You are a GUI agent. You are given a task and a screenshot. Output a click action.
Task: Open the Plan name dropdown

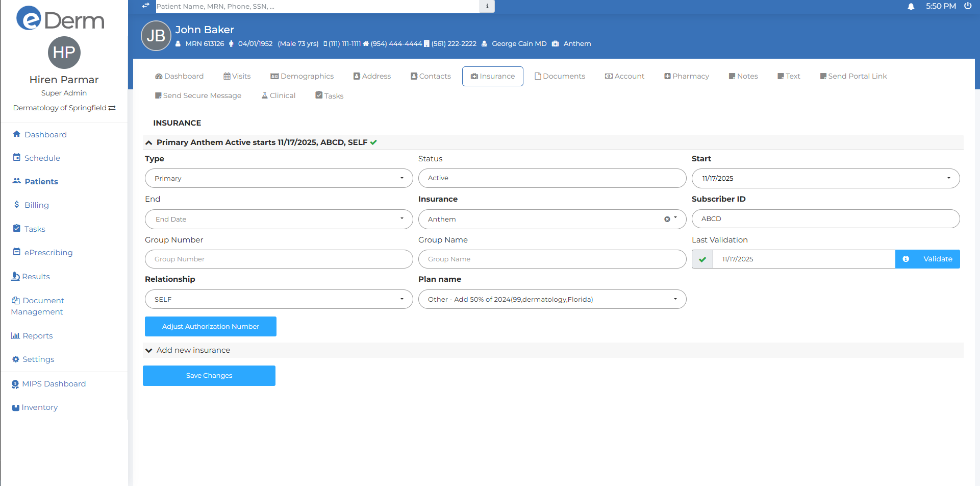[552, 299]
